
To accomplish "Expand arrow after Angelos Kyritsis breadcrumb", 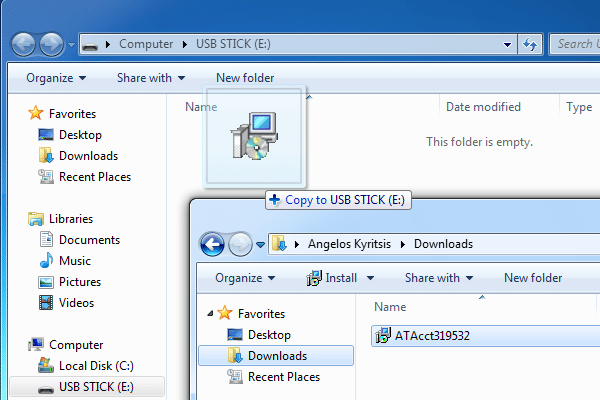I will [x=403, y=244].
